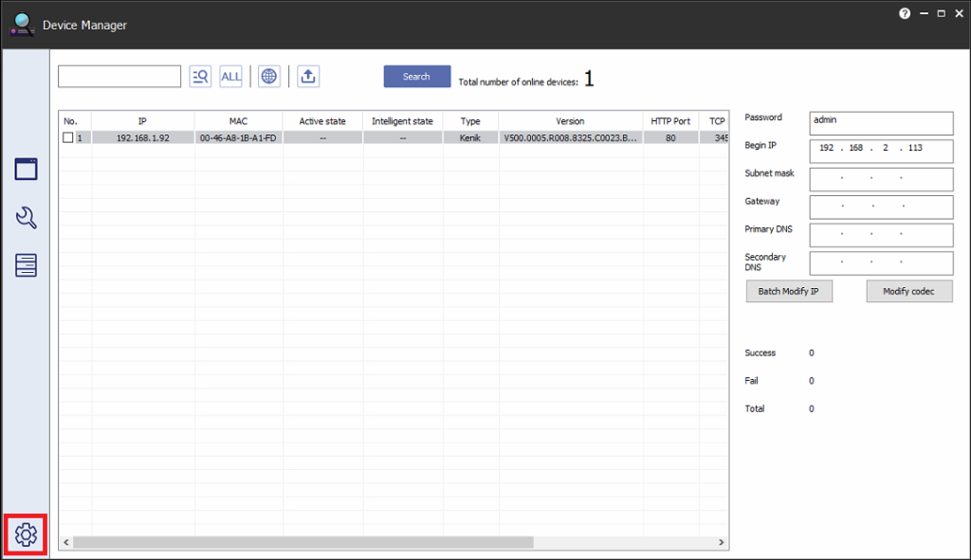Click the horizontal scrollbar right arrow
The image size is (971, 560).
pyautogui.click(x=723, y=543)
